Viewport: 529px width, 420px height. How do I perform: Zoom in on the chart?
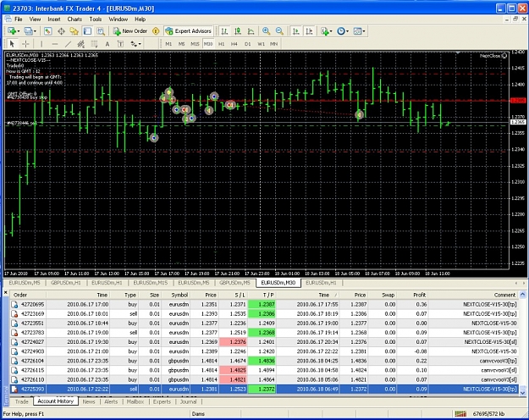click(x=266, y=31)
